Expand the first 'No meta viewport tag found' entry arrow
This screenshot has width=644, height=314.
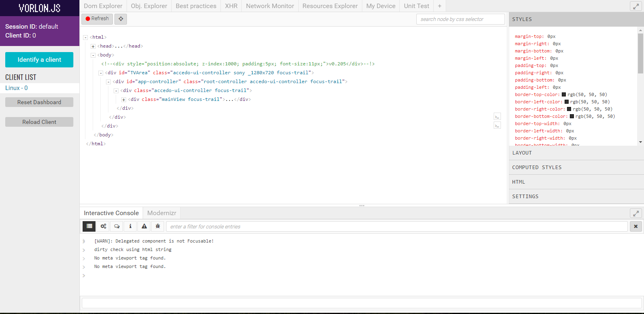(x=84, y=258)
